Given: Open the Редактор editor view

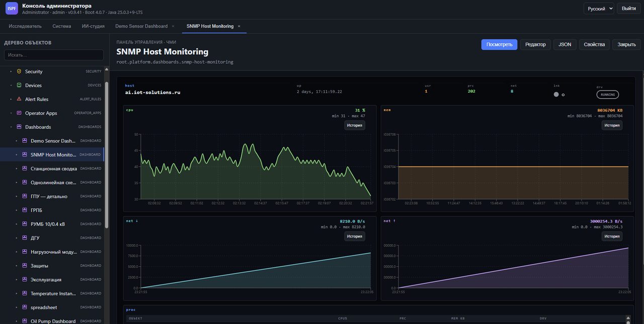Looking at the screenshot, I should pyautogui.click(x=535, y=44).
